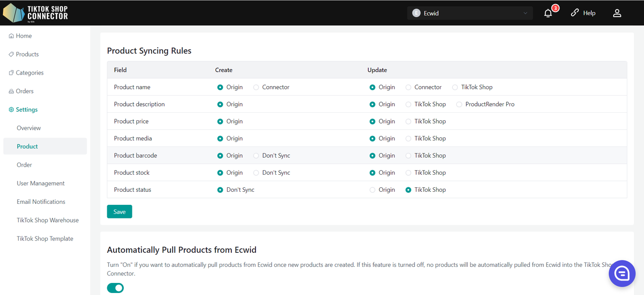Open Products in the sidebar
Screen dimensions: 644x295
[x=24, y=54]
